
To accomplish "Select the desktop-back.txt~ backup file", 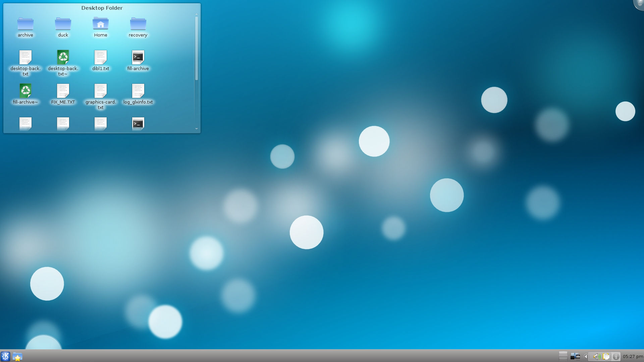I will pos(63,63).
